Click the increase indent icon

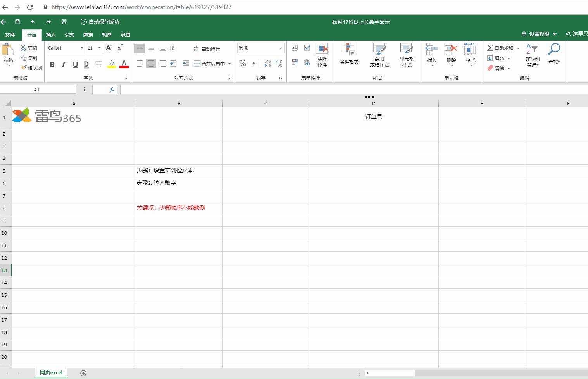(x=173, y=64)
